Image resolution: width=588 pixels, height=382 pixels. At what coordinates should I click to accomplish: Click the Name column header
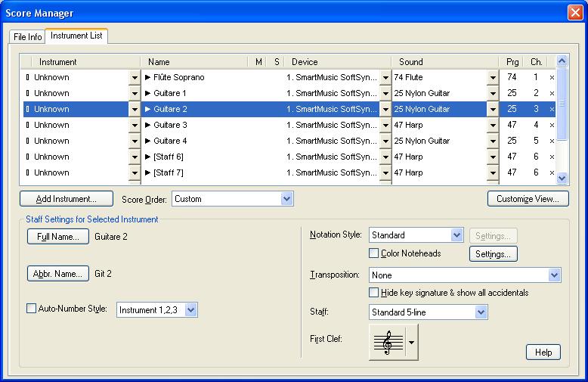point(194,61)
